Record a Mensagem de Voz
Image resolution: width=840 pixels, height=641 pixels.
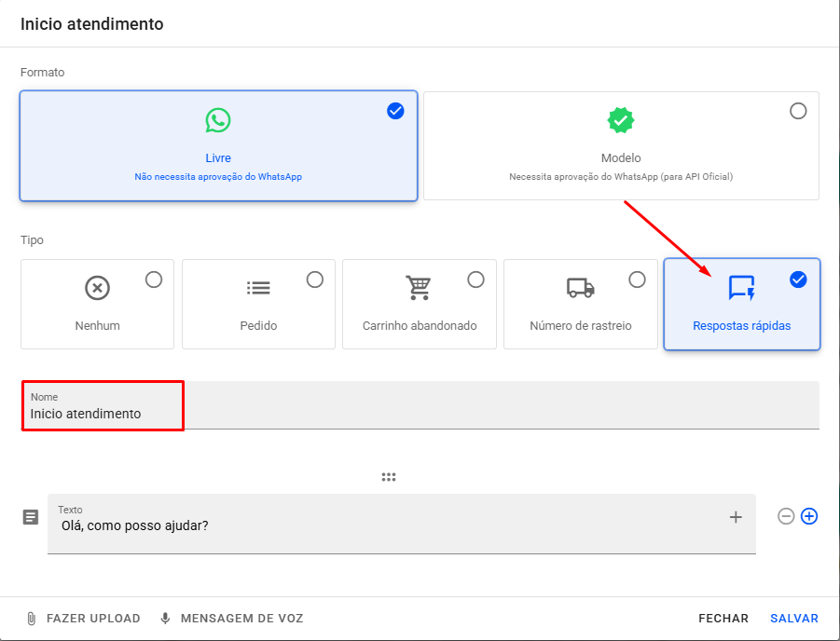point(231,619)
